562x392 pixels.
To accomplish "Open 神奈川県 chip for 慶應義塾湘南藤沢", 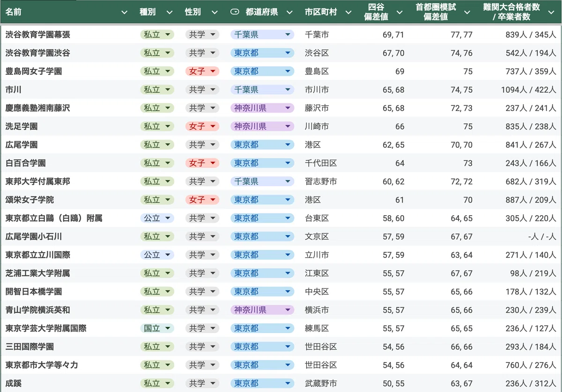I will click(262, 108).
